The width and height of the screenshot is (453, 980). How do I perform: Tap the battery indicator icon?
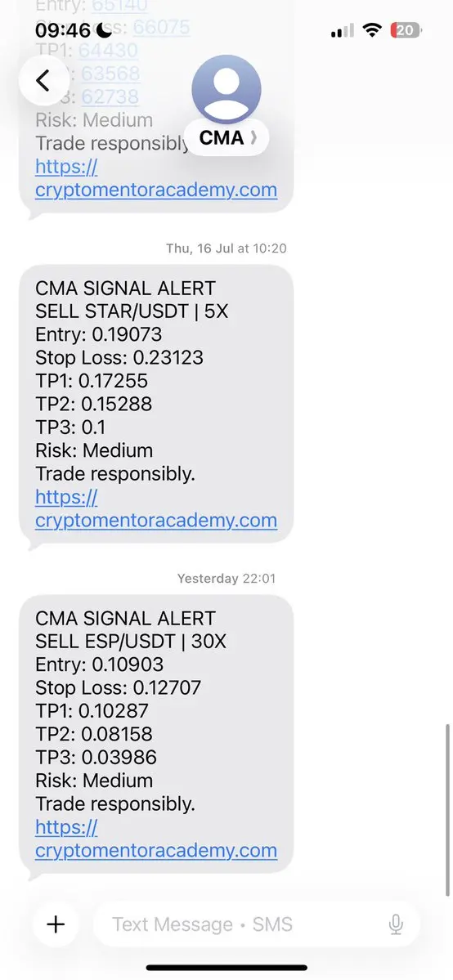(x=406, y=30)
